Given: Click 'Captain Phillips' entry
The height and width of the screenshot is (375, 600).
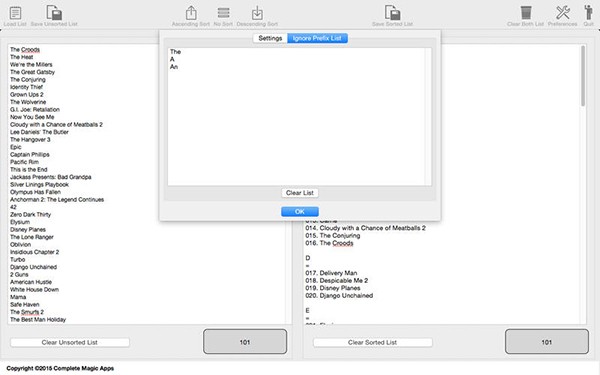Looking at the screenshot, I should click(x=30, y=155).
